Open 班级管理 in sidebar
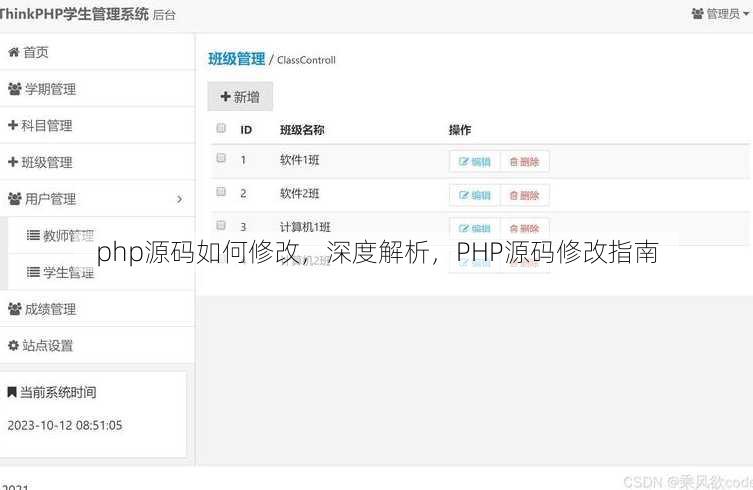753x490 pixels. coord(97,162)
